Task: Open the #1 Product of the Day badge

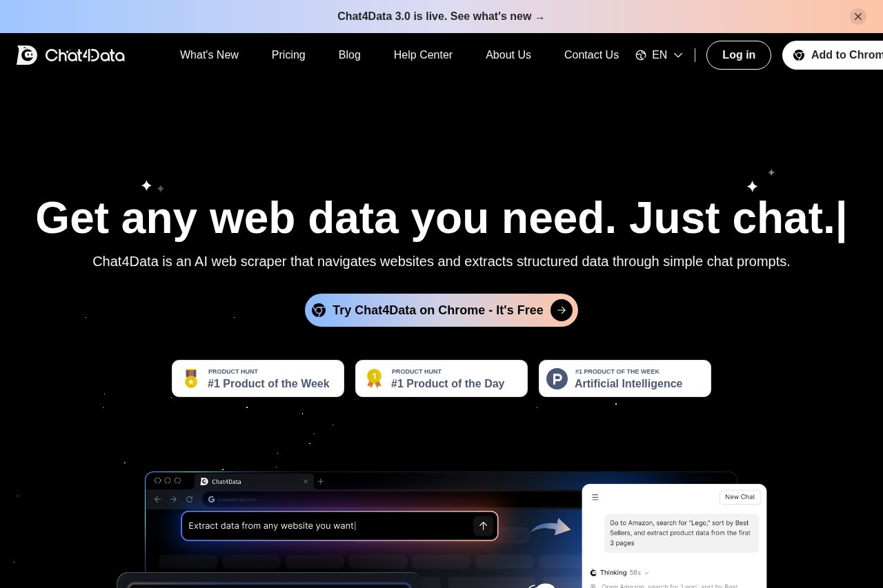Action: pyautogui.click(x=441, y=378)
